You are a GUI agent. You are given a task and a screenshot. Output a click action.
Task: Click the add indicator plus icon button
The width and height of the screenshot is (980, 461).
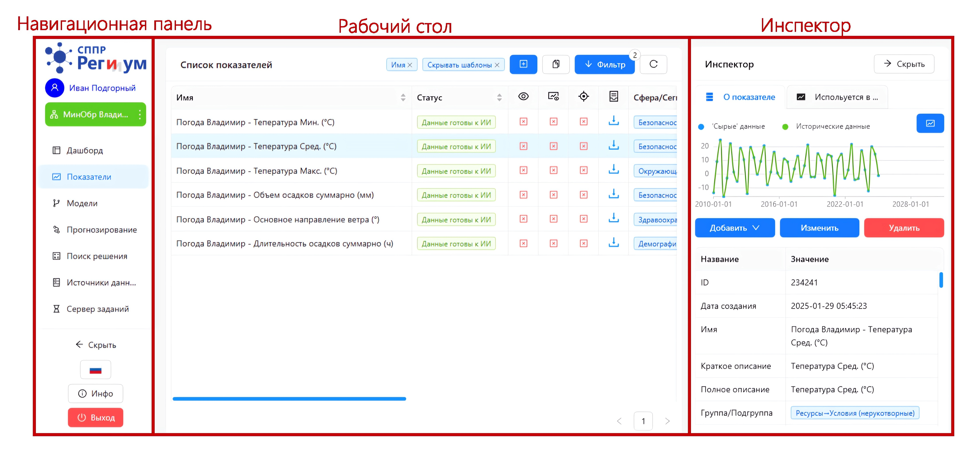[x=523, y=64]
